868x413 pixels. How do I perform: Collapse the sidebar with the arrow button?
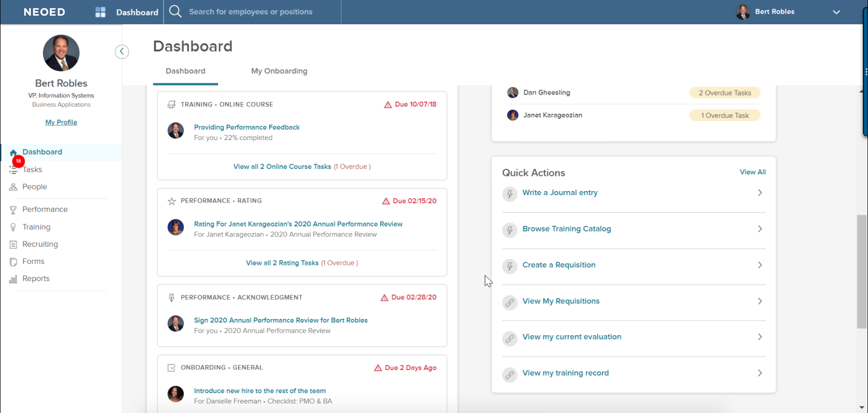[x=122, y=52]
